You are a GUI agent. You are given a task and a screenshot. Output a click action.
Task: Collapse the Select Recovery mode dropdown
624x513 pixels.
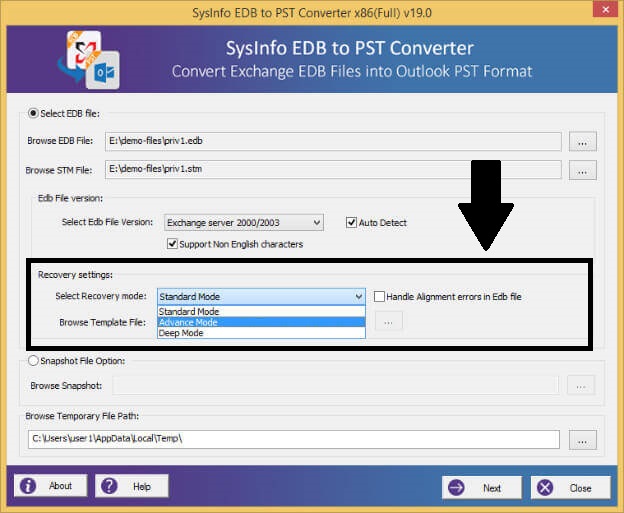pos(261,296)
